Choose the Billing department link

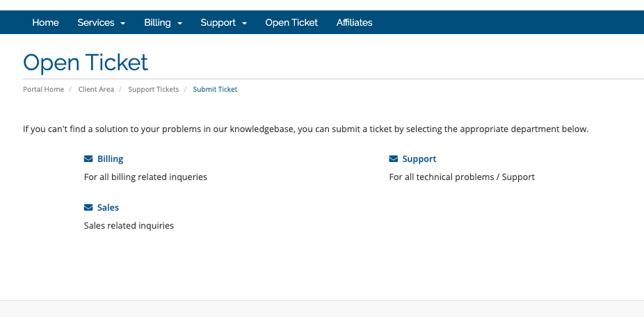click(110, 159)
